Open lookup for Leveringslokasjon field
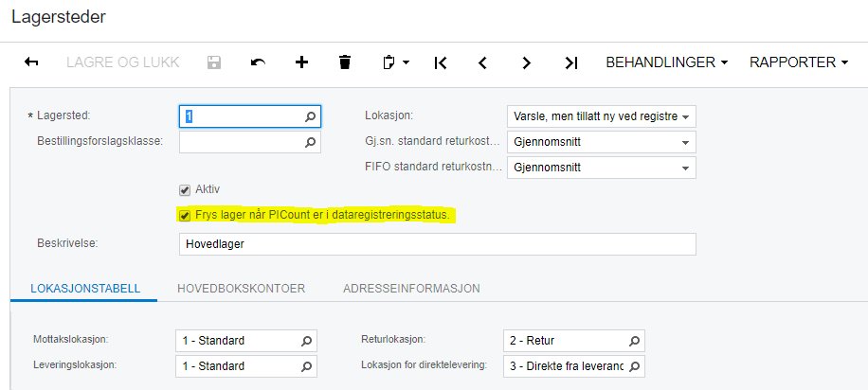 (306, 366)
